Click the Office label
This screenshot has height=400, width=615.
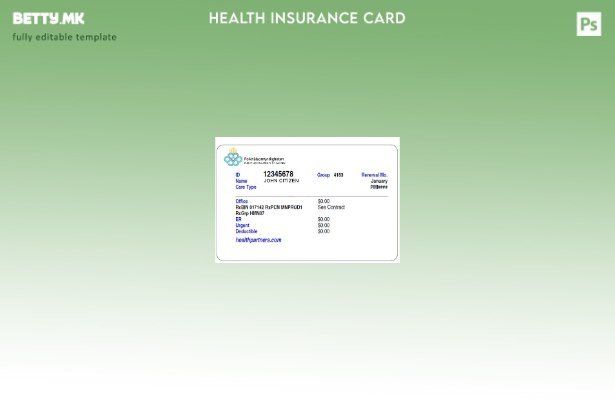click(242, 201)
